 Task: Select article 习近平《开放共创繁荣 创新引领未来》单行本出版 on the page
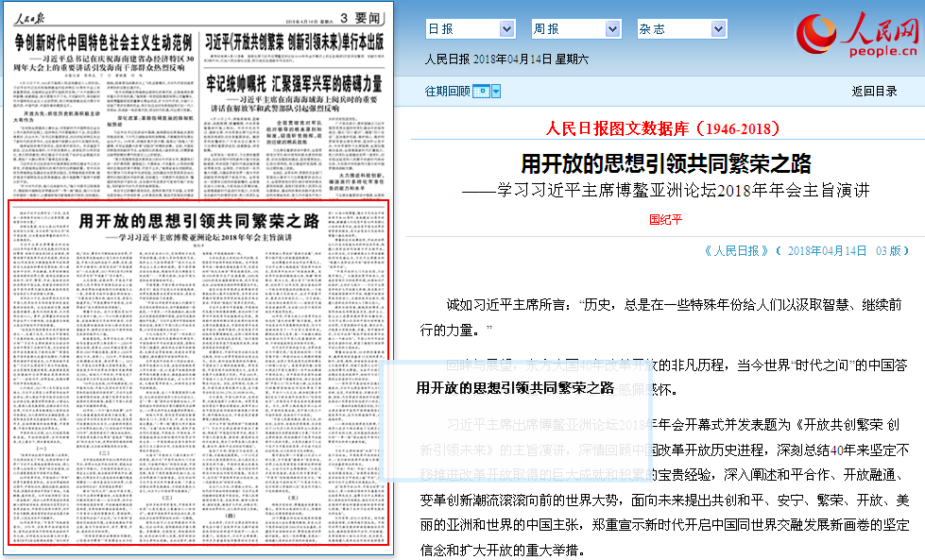coord(295,42)
